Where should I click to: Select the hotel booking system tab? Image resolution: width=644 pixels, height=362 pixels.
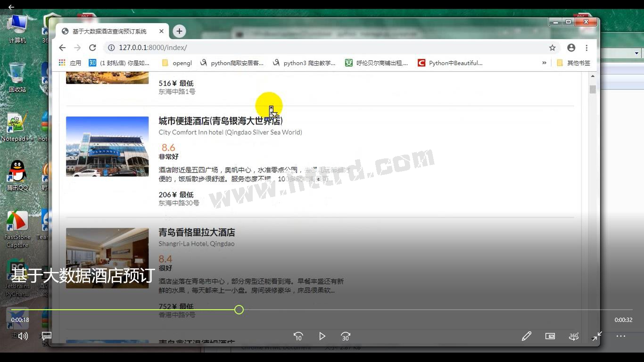pyautogui.click(x=112, y=31)
